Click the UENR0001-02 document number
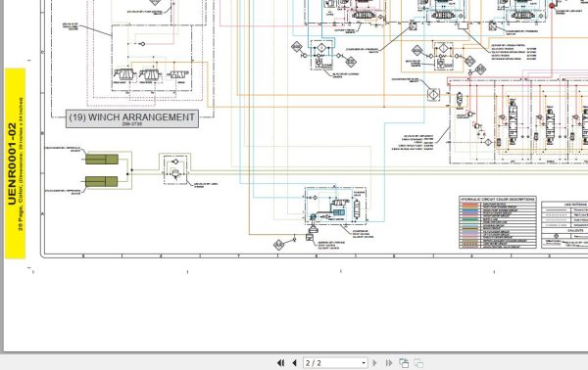The image size is (588, 370). [x=12, y=163]
